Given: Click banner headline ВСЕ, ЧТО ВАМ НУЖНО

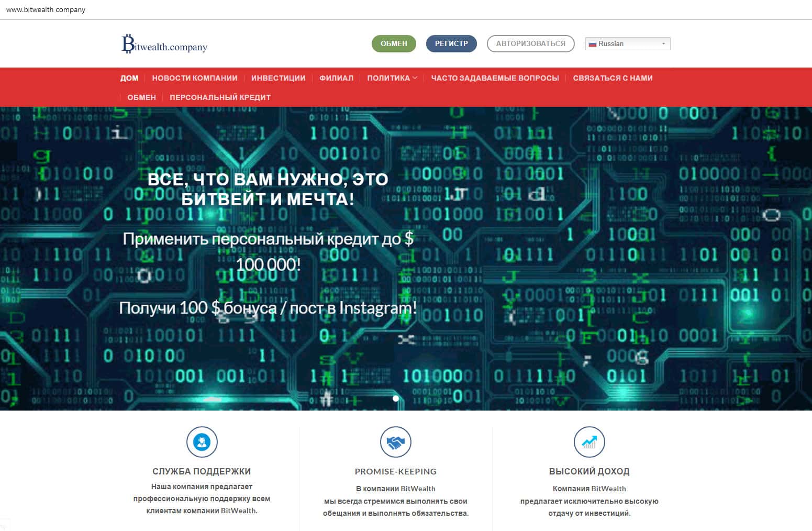Looking at the screenshot, I should tap(268, 189).
